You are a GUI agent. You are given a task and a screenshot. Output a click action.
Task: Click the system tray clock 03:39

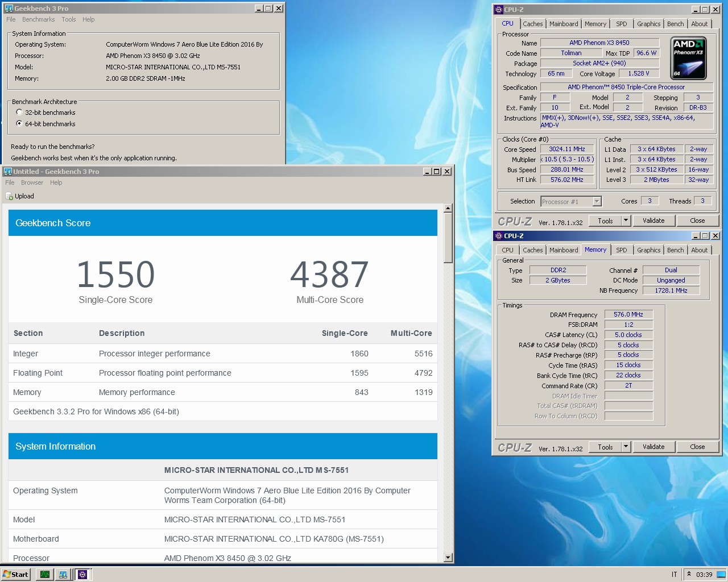click(704, 574)
